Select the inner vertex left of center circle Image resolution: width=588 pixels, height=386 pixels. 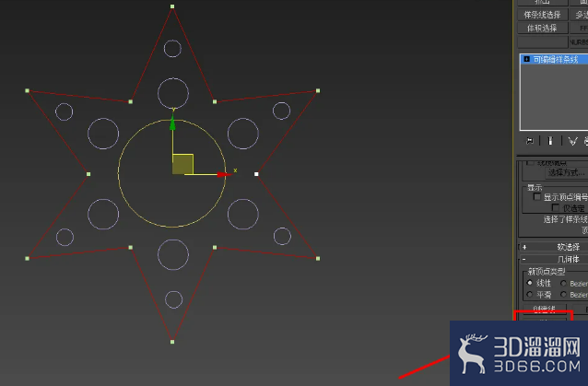(88, 174)
